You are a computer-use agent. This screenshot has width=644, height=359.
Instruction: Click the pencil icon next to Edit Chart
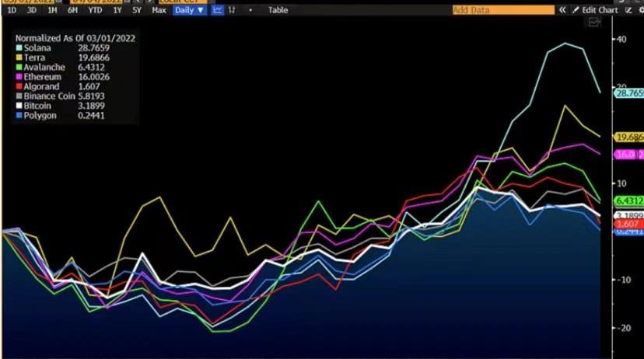pyautogui.click(x=576, y=10)
